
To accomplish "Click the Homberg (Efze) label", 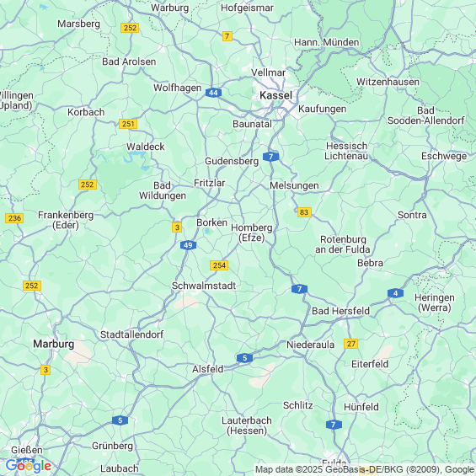I will (x=252, y=233).
